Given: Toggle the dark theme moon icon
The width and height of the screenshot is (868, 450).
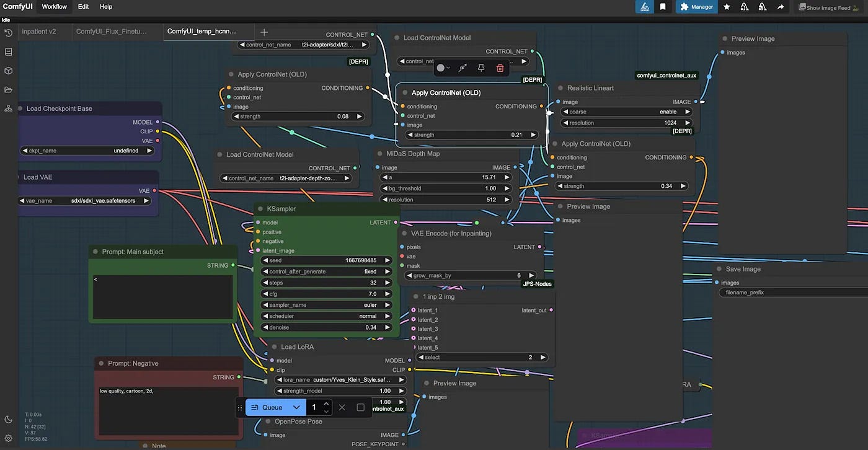Looking at the screenshot, I should click(x=8, y=420).
